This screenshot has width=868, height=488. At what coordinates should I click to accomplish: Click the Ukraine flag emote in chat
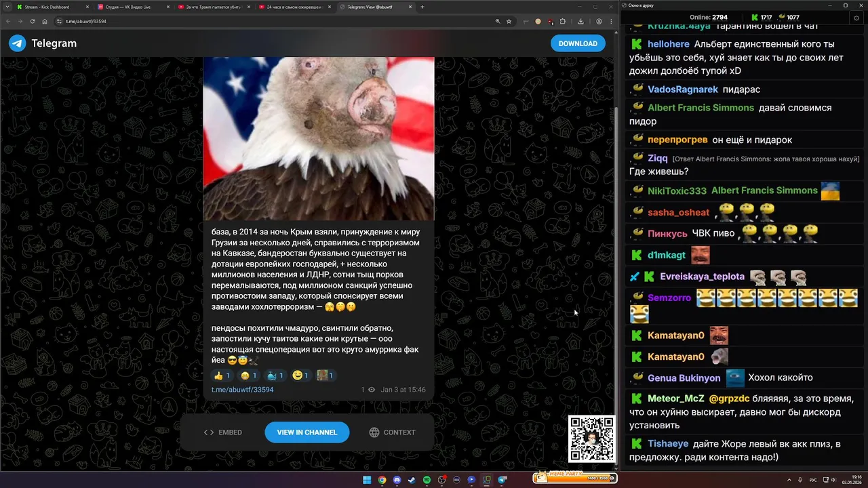[x=830, y=191]
